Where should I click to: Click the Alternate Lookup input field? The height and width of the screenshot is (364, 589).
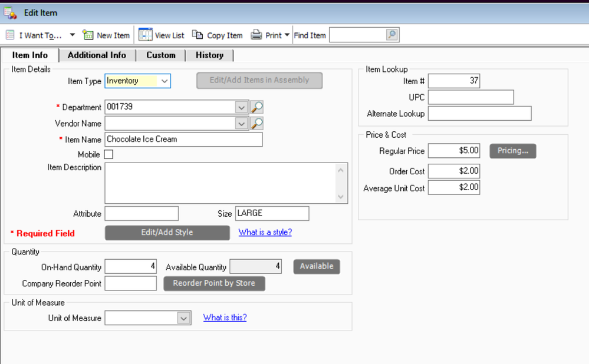479,113
